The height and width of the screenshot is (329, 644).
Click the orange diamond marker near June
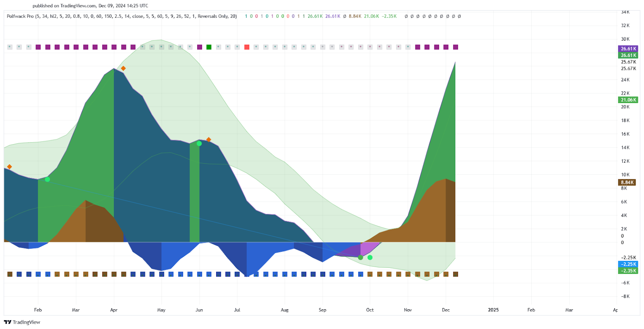pyautogui.click(x=208, y=140)
